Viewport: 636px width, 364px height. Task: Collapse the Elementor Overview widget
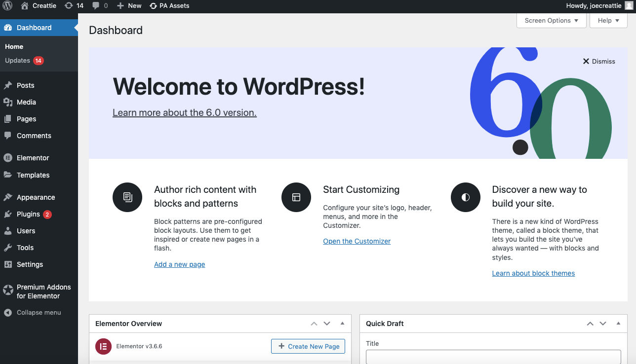click(342, 323)
